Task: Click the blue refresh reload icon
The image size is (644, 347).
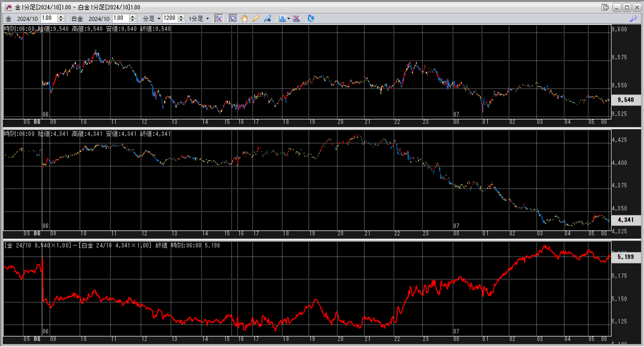Action: [311, 19]
